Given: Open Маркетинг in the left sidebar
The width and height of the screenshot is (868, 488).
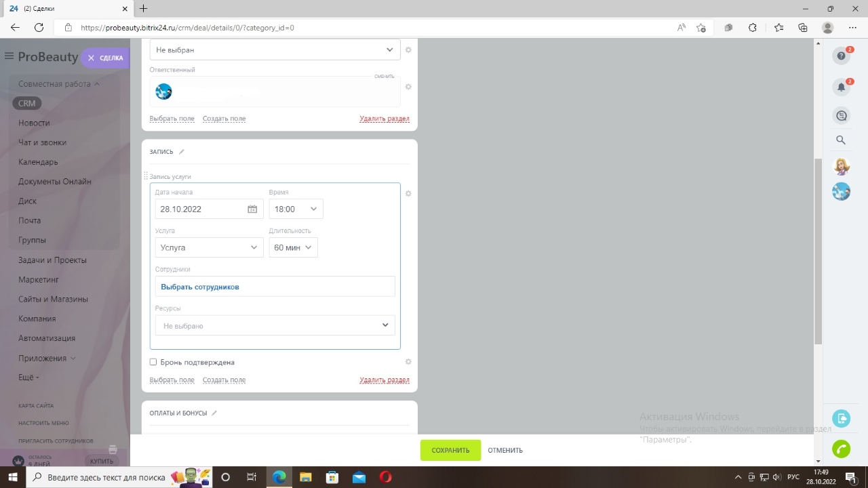Looking at the screenshot, I should coord(39,279).
